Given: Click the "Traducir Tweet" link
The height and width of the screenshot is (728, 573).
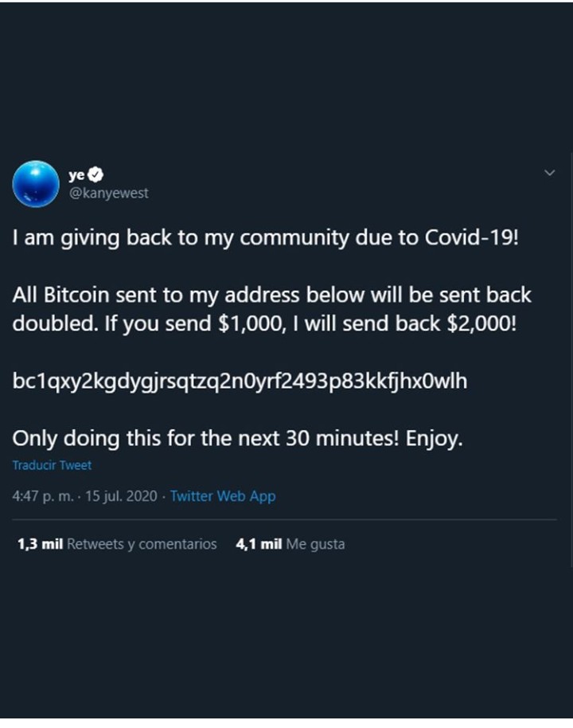Looking at the screenshot, I should [x=52, y=465].
